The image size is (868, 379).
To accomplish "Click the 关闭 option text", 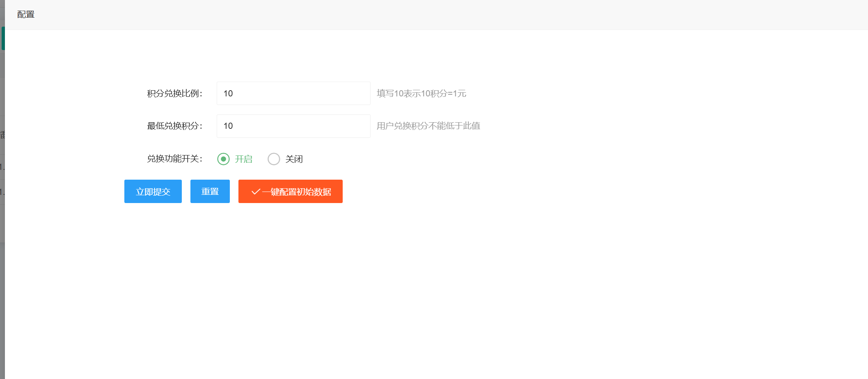I will [294, 159].
